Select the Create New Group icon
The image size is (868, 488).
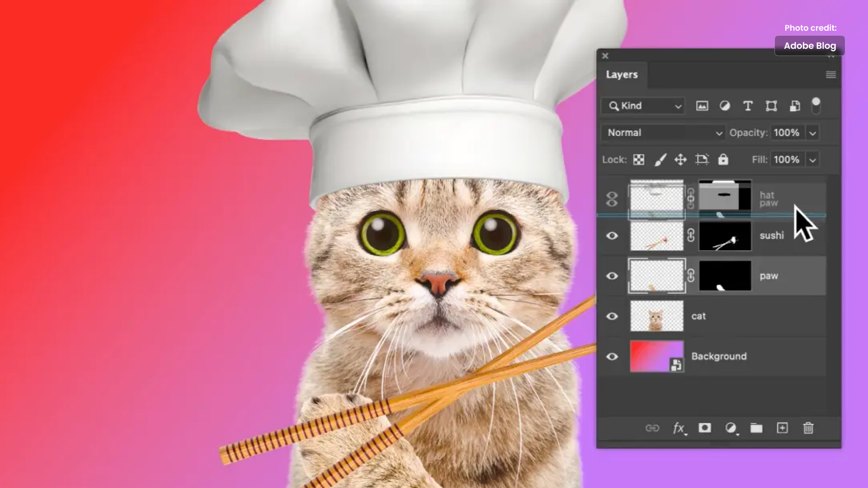point(756,428)
